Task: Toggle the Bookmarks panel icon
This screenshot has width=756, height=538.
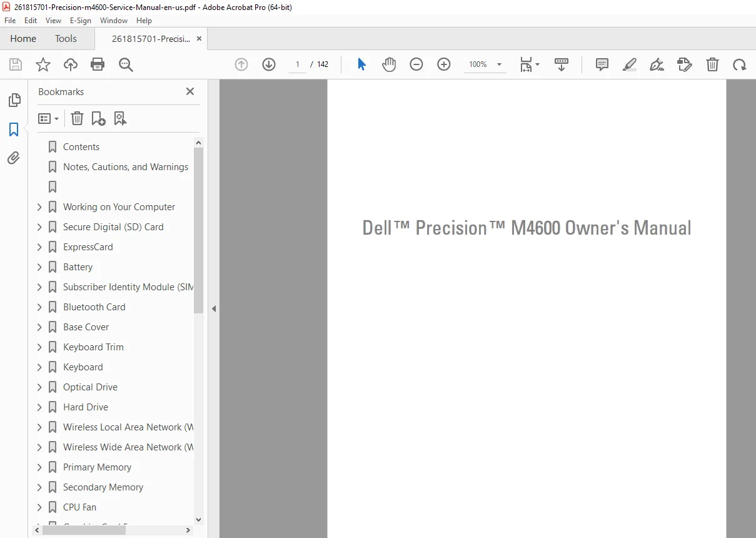Action: pos(14,129)
